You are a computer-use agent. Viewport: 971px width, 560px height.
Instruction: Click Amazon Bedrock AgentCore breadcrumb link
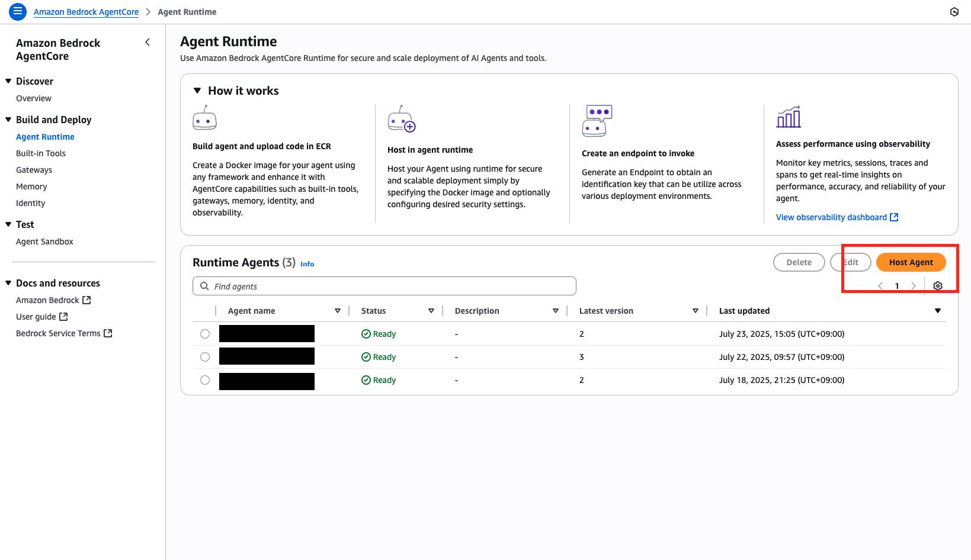[x=86, y=12]
